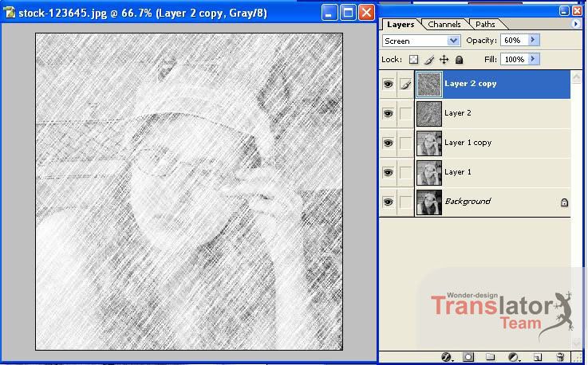Select the Layer 2 copy name
The width and height of the screenshot is (588, 365).
click(470, 84)
